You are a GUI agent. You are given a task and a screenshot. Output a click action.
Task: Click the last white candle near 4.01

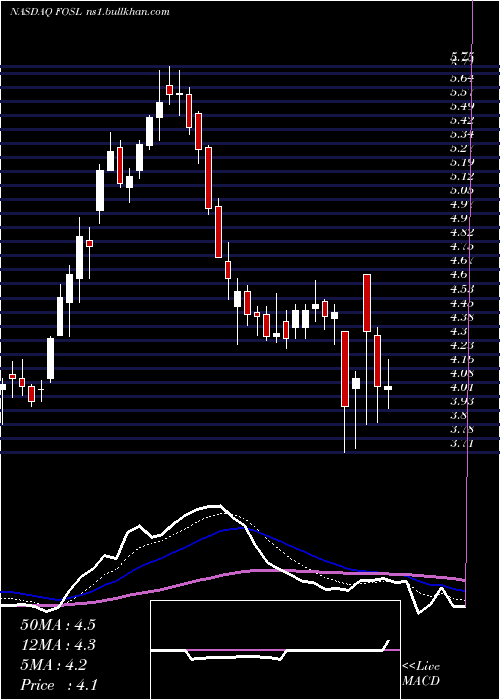pos(388,388)
